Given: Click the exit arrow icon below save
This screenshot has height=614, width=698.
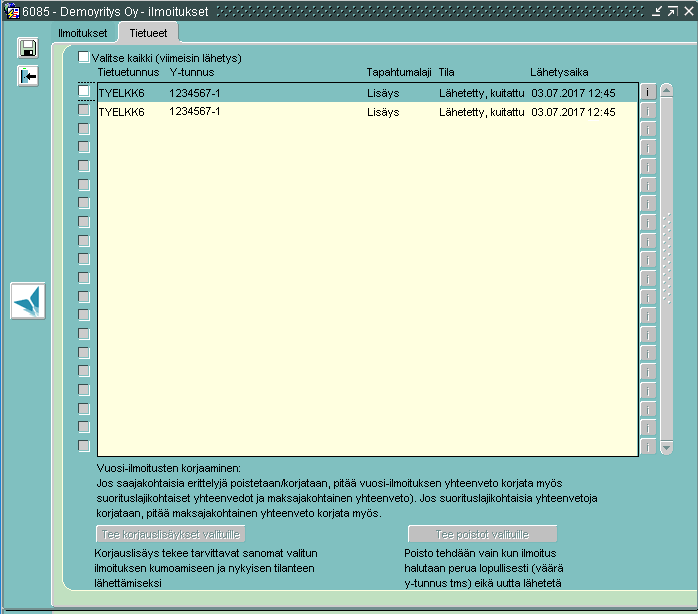Looking at the screenshot, I should pyautogui.click(x=28, y=76).
